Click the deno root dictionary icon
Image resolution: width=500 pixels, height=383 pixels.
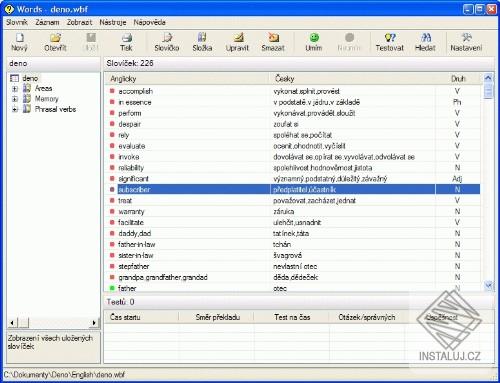[14, 78]
